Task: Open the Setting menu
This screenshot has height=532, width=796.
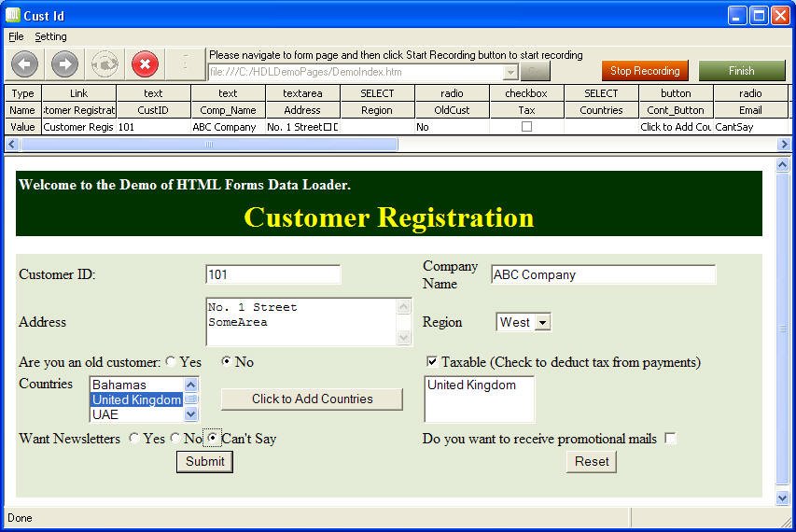Action: (50, 36)
